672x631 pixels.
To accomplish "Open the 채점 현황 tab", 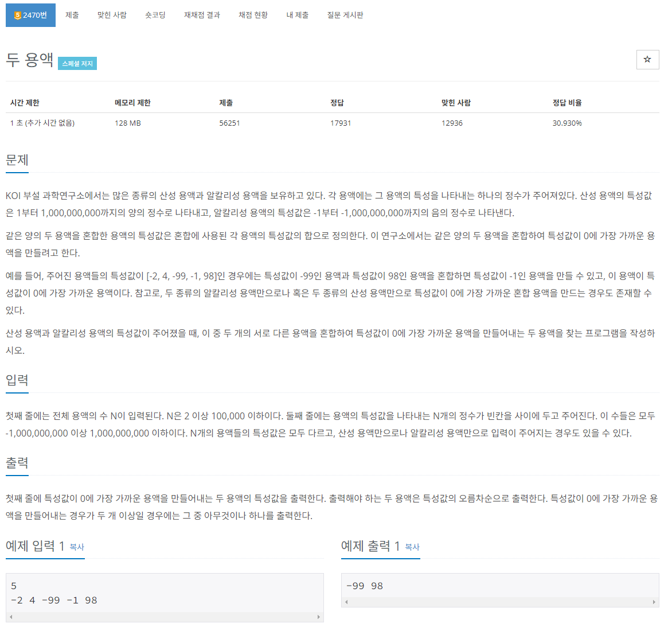I will point(253,15).
